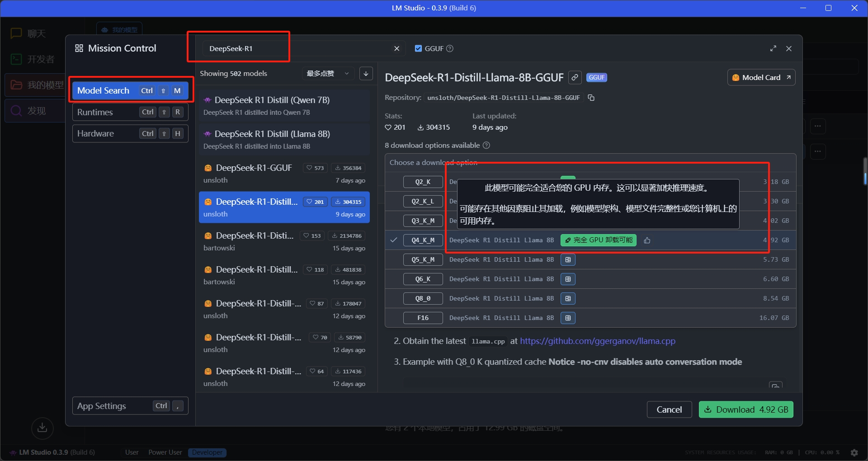Switch to Developer mode
868x461 pixels.
[x=207, y=452]
